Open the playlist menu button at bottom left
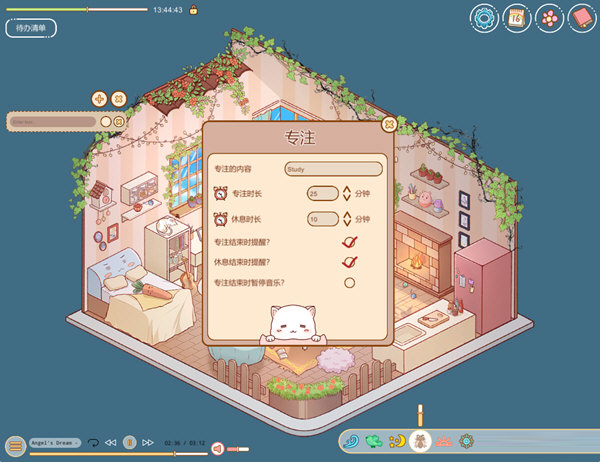The width and height of the screenshot is (600, 462). point(15,445)
